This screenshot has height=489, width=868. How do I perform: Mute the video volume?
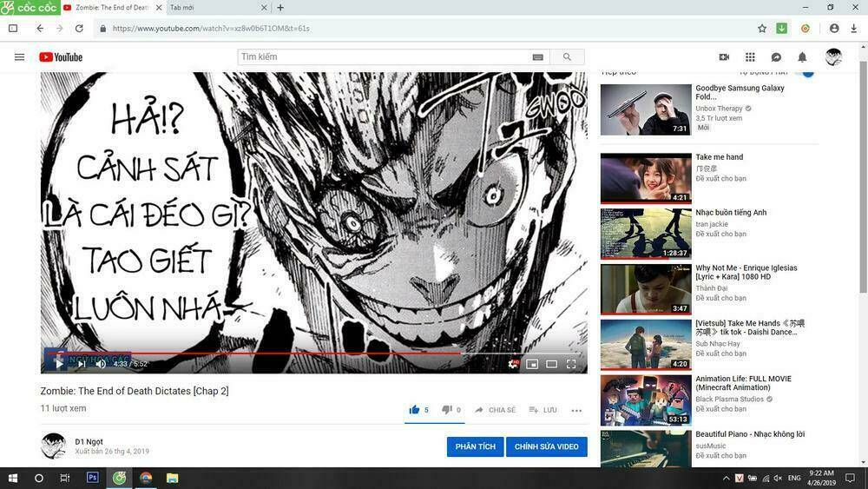(x=101, y=364)
